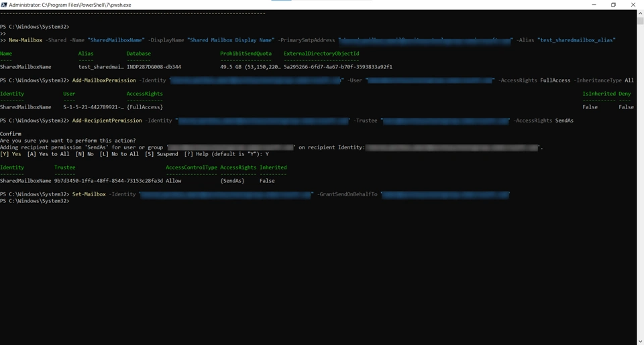Click the [Y] Yes option
The width and height of the screenshot is (644, 345).
11,154
